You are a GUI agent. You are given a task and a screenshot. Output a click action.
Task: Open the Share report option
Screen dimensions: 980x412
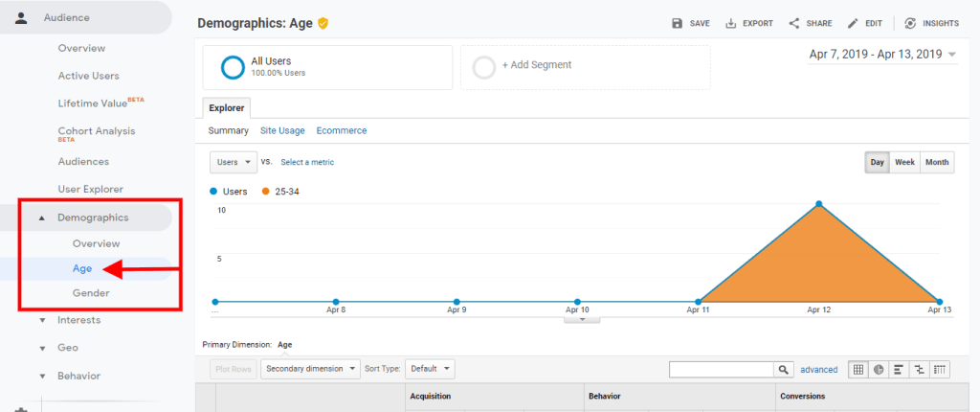coord(794,23)
